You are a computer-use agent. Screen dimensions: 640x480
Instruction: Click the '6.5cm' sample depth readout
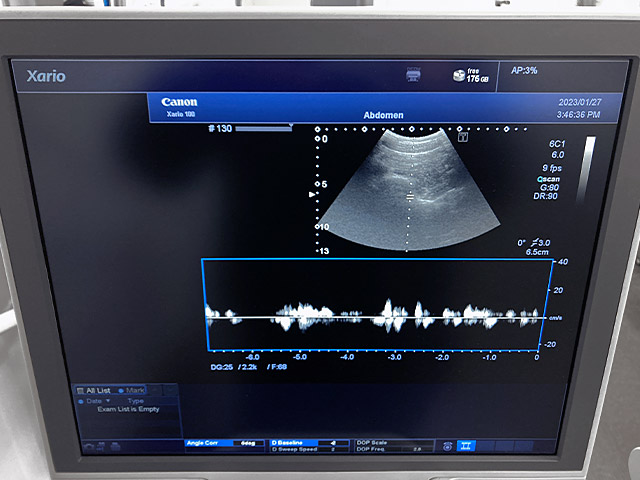pos(537,252)
